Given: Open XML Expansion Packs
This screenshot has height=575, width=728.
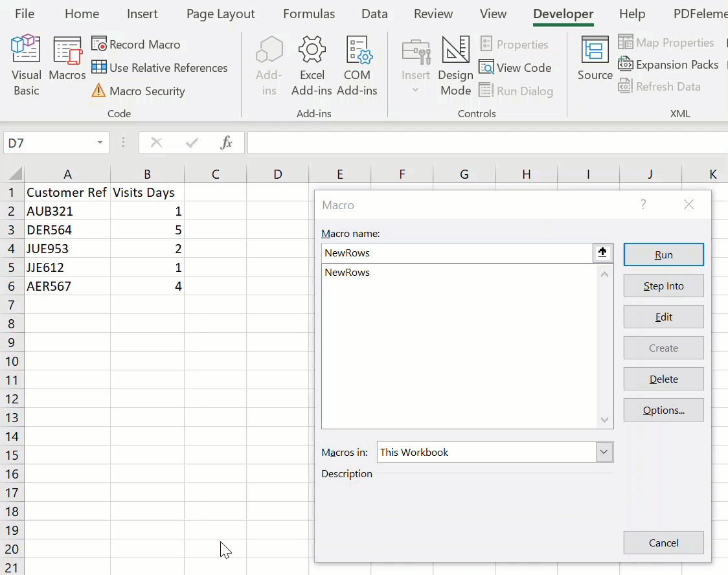Looking at the screenshot, I should coord(668,65).
